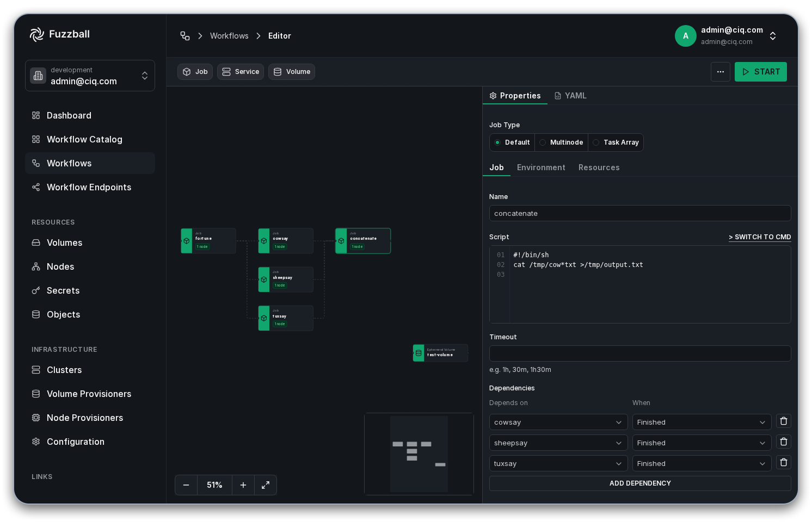Switch to the Environment tab
The image size is (812, 522).
pyautogui.click(x=541, y=167)
